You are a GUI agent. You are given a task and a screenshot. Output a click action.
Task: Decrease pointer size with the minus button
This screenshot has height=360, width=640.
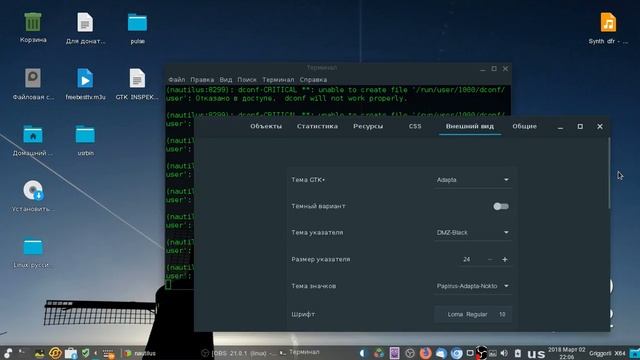(x=490, y=260)
